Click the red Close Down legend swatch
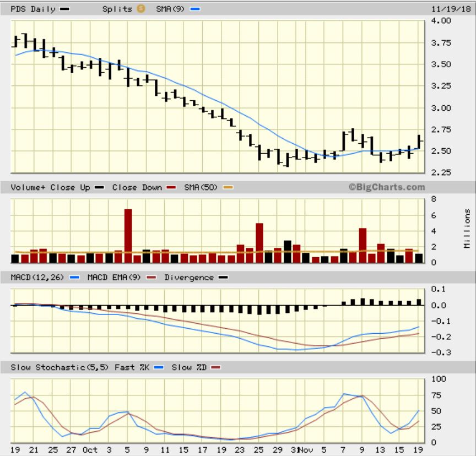The image size is (476, 456). tap(171, 187)
